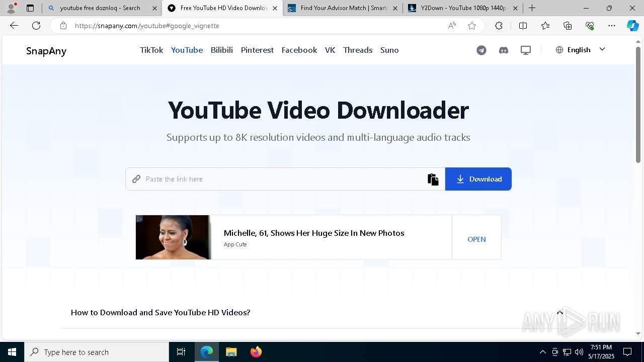Select YouTube in navigation
This screenshot has height=362, width=644.
tap(187, 50)
